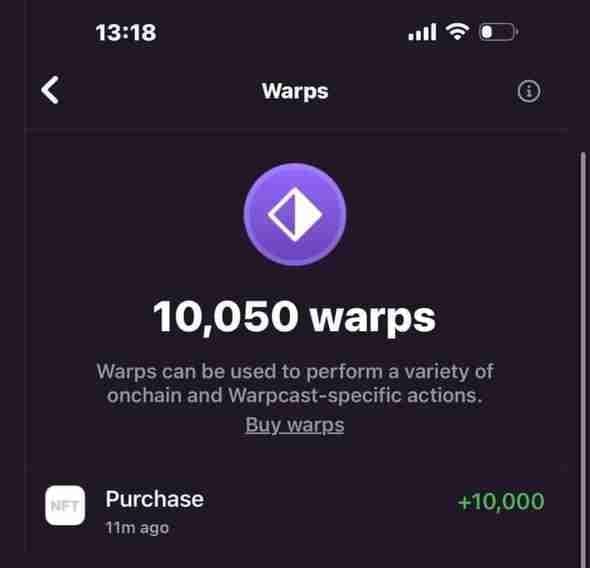The height and width of the screenshot is (568, 590).
Task: Go back using the left chevron arrow
Action: pos(50,90)
